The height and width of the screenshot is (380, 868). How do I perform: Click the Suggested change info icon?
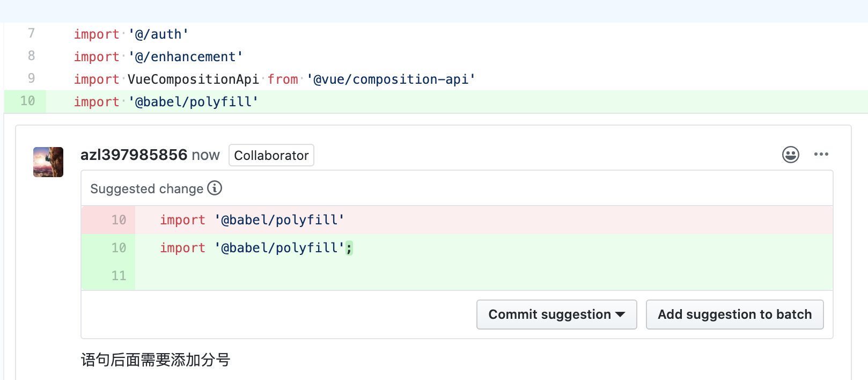(215, 188)
